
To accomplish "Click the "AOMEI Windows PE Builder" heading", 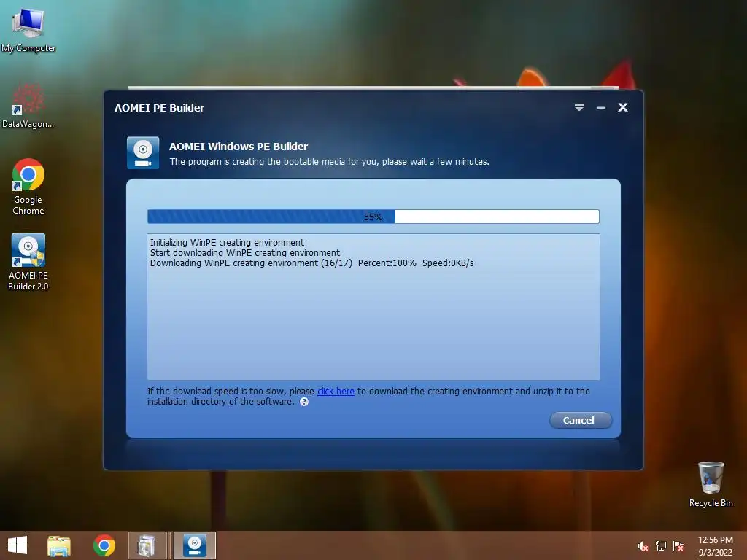I will (x=239, y=147).
